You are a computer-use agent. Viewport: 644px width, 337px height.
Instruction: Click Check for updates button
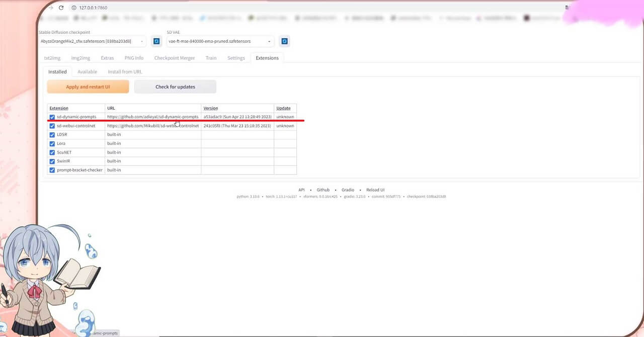(x=175, y=87)
